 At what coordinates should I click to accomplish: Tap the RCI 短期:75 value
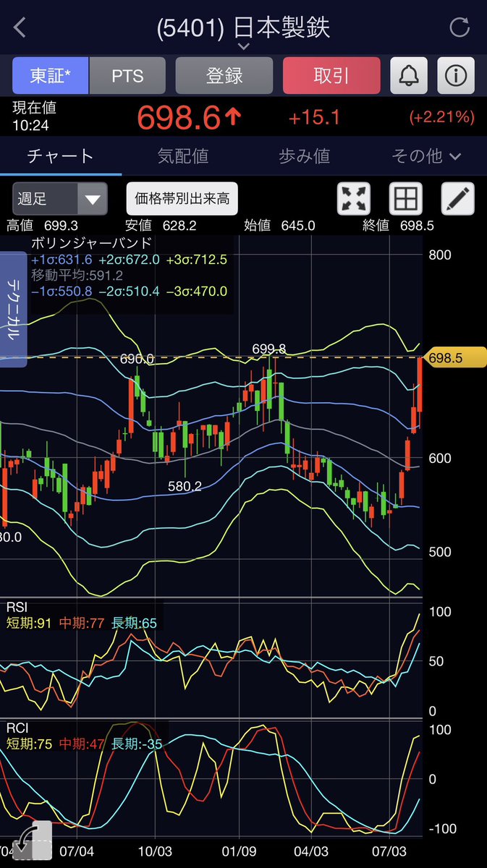[x=29, y=744]
